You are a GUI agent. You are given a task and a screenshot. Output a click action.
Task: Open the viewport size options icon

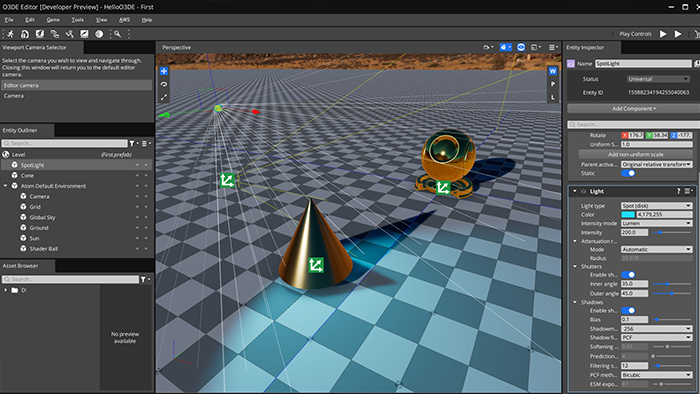click(536, 47)
